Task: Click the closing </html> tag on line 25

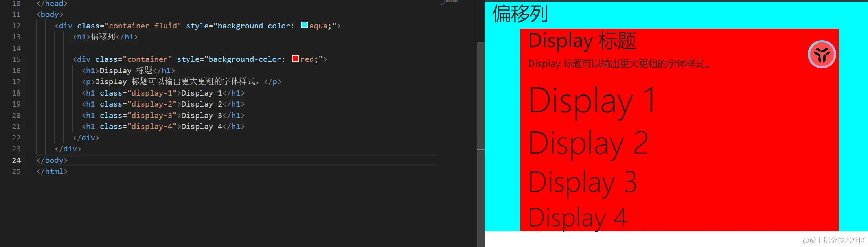Action: click(x=52, y=171)
